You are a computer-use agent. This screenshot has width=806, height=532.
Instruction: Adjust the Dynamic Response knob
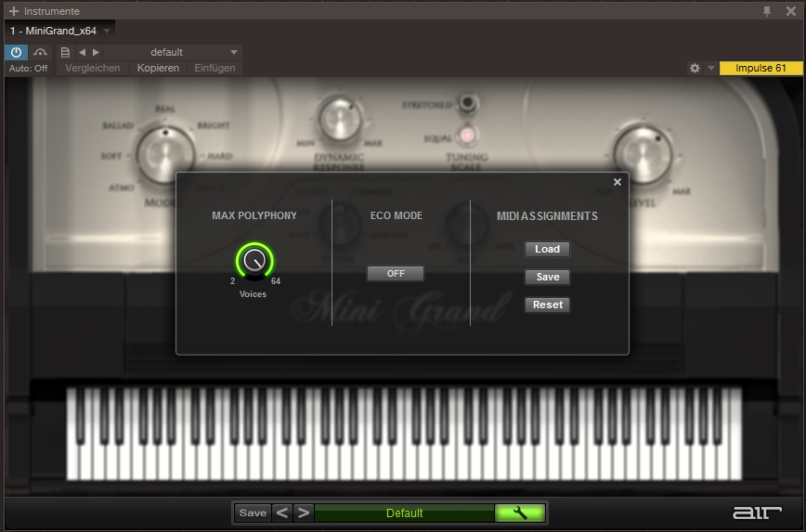pyautogui.click(x=340, y=119)
